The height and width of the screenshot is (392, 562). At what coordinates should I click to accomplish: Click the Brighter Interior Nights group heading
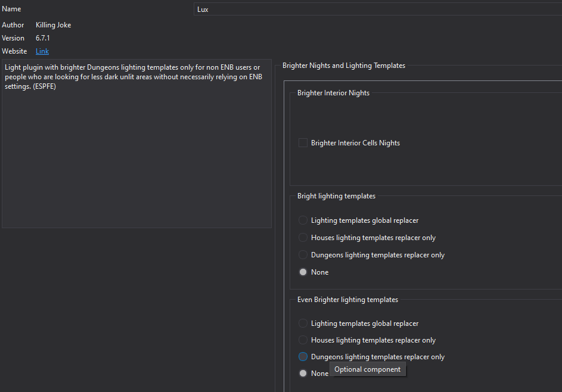pos(333,93)
